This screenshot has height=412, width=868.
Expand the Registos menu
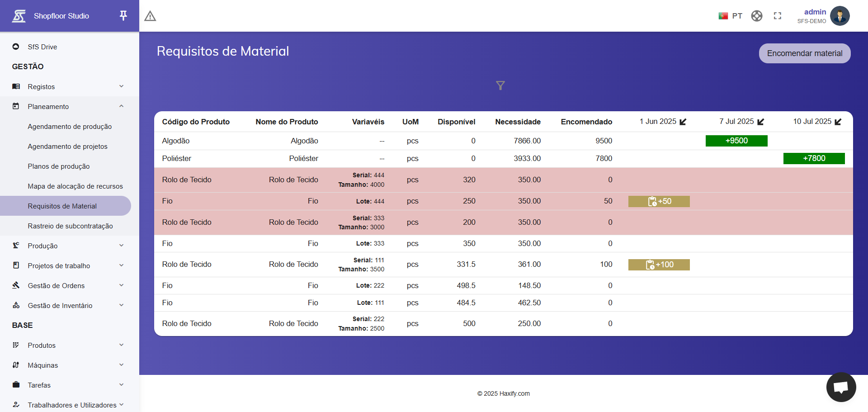coord(68,86)
